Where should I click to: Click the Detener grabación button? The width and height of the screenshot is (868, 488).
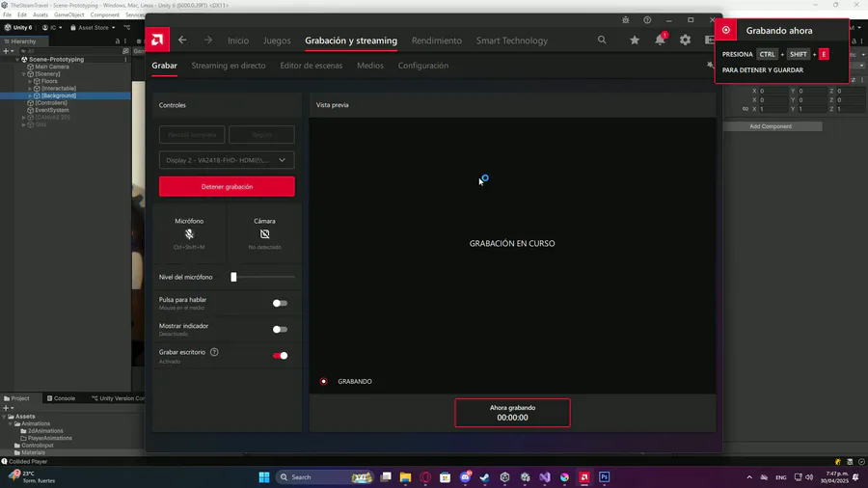click(x=227, y=186)
